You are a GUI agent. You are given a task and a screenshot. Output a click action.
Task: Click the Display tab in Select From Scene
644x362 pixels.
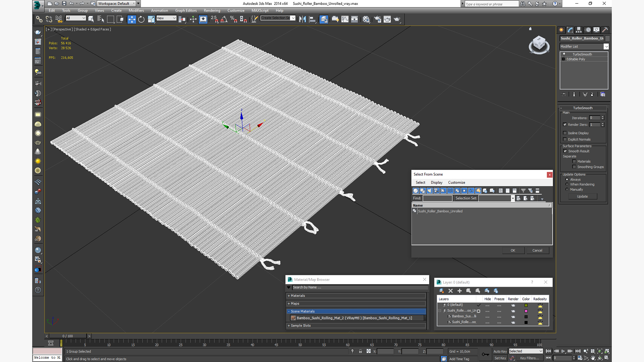(436, 182)
